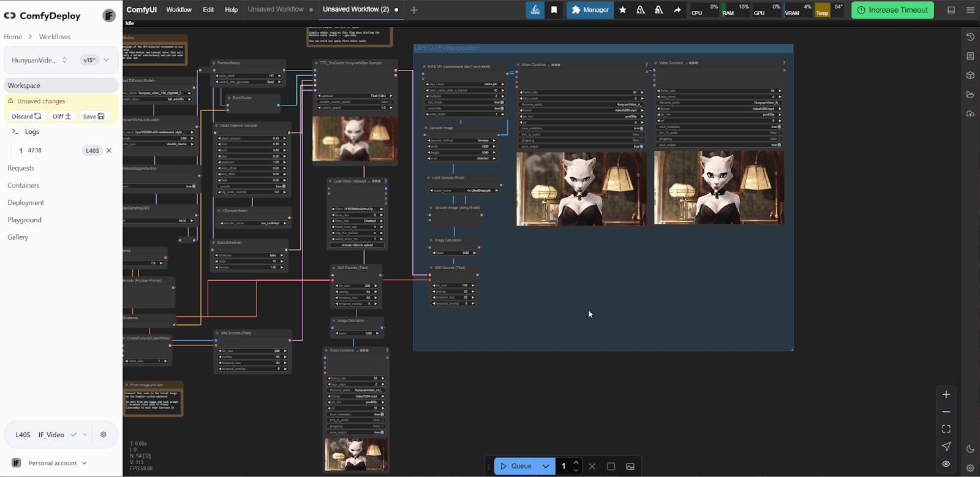Click the queue history icon in right sidebar

pos(970,37)
